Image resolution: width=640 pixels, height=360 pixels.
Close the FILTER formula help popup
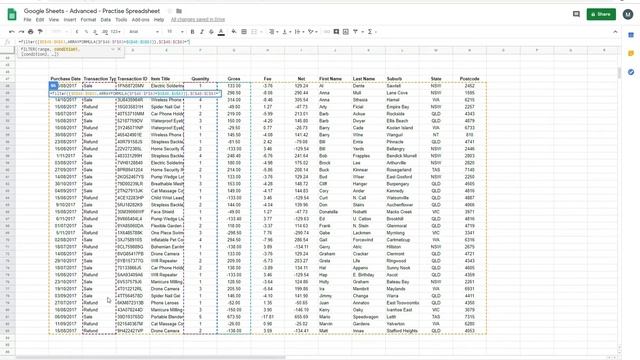[119, 49]
